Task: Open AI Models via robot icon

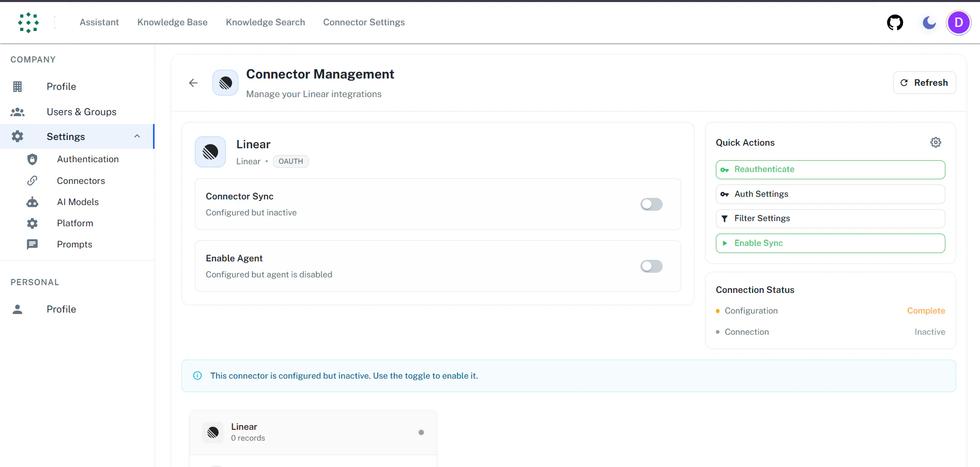Action: click(32, 202)
